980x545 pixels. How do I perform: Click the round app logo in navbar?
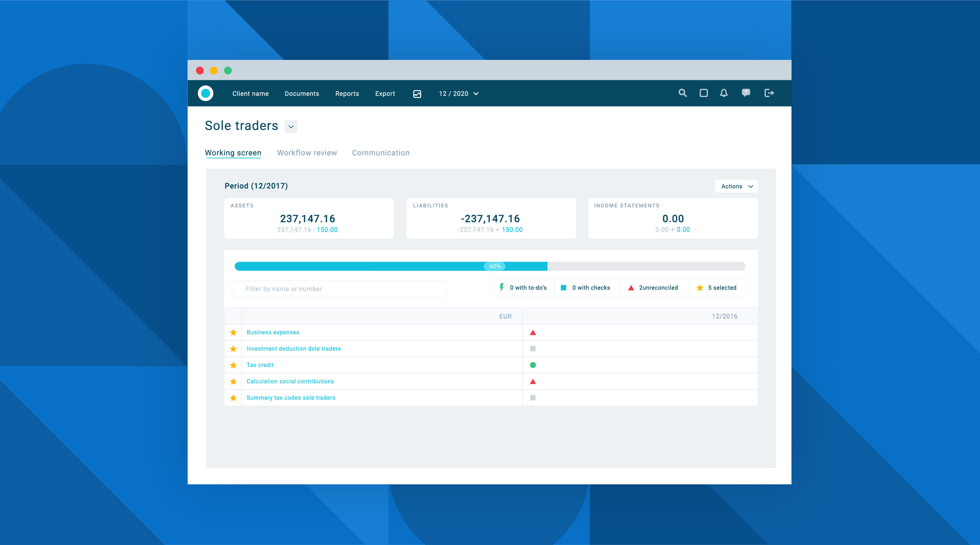205,93
